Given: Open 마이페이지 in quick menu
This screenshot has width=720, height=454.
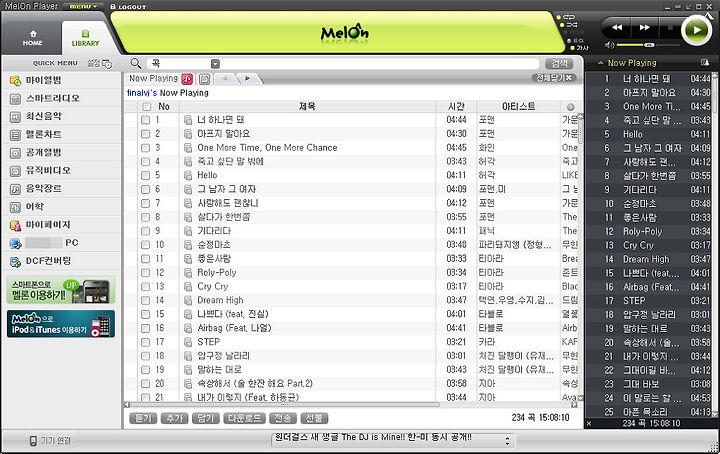Looking at the screenshot, I should pos(40,224).
